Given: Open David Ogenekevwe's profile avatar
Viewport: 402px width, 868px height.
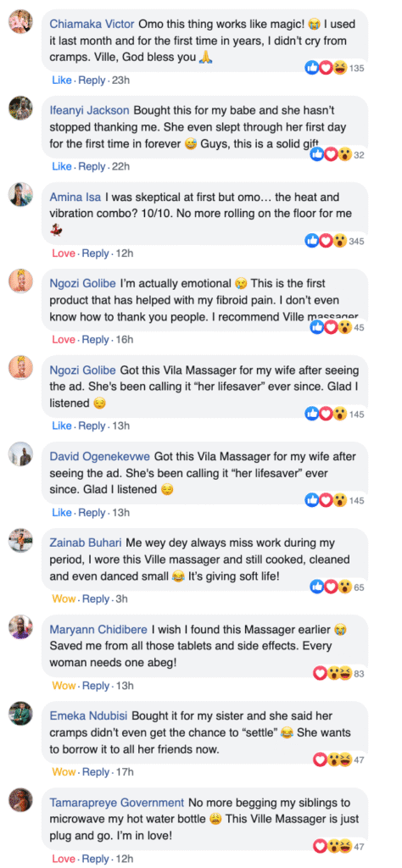Looking at the screenshot, I should (20, 454).
